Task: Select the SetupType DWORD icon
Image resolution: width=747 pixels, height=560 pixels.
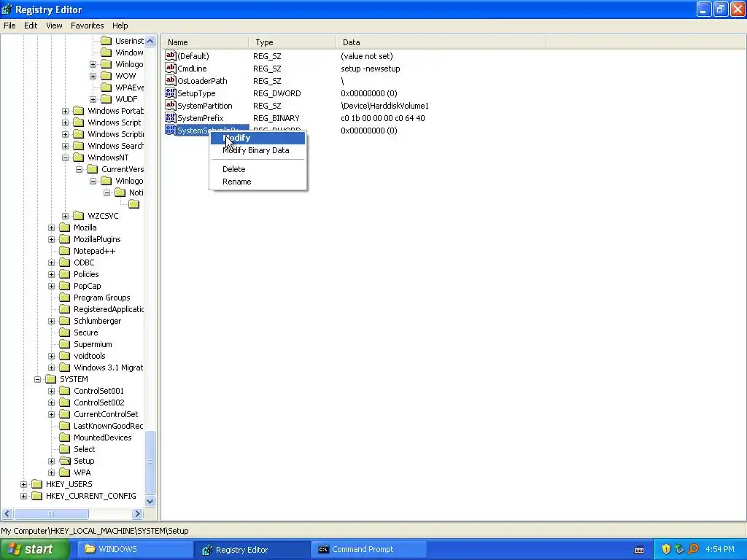Action: pyautogui.click(x=171, y=93)
